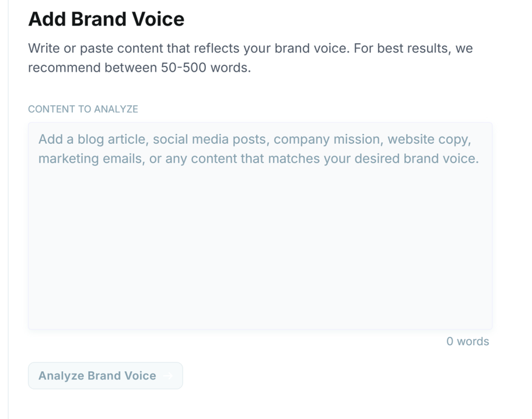Click the 0 words counter
This screenshot has width=532, height=419.
pyautogui.click(x=468, y=341)
